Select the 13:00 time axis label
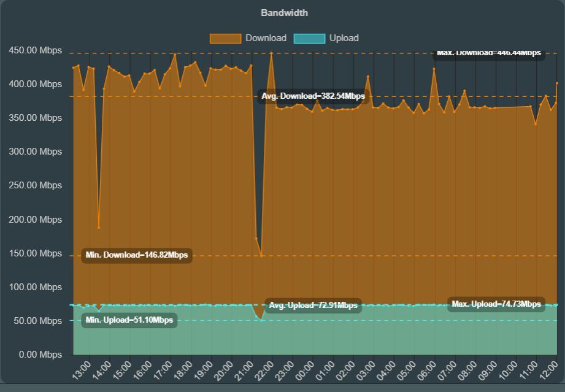 click(x=83, y=371)
